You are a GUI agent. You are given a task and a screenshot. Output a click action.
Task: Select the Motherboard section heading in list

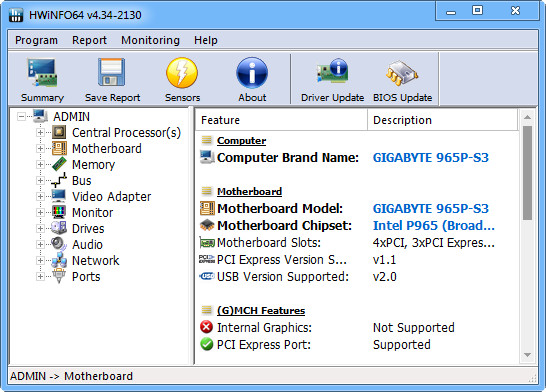point(249,191)
